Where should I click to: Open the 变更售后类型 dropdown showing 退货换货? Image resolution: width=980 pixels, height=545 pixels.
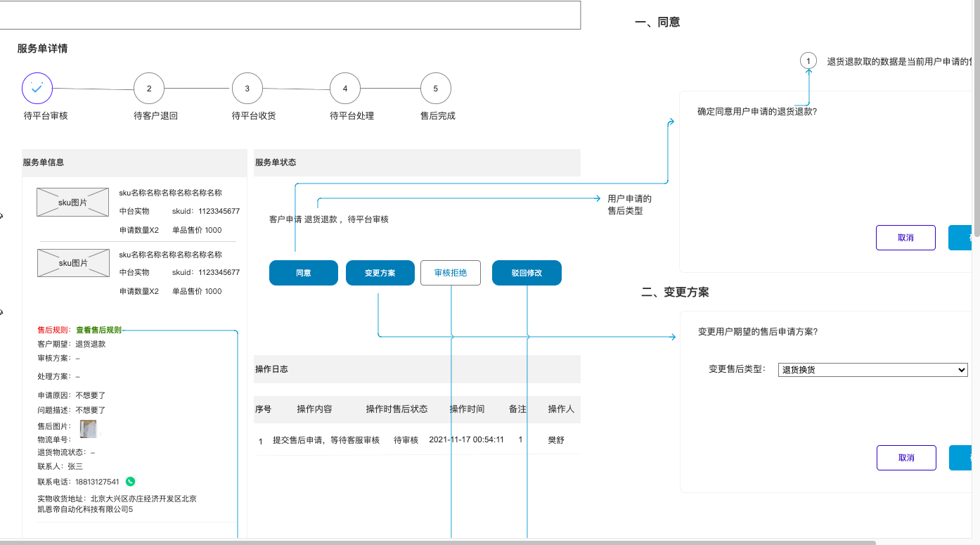tap(873, 370)
